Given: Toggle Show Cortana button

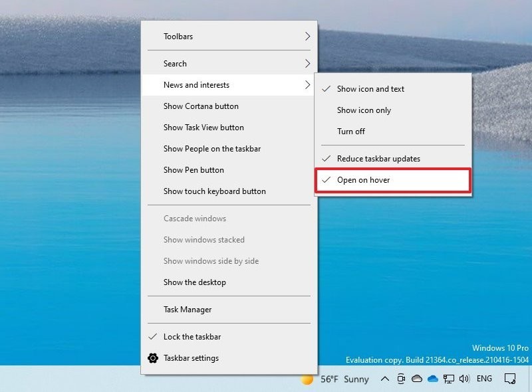Looking at the screenshot, I should tap(229, 106).
